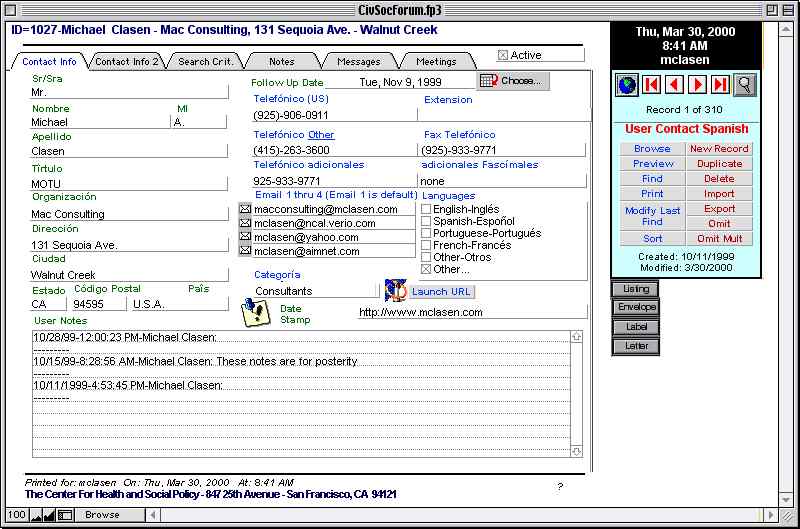Image resolution: width=800 pixels, height=529 pixels.
Task: Open the Meetings tab
Action: [436, 62]
